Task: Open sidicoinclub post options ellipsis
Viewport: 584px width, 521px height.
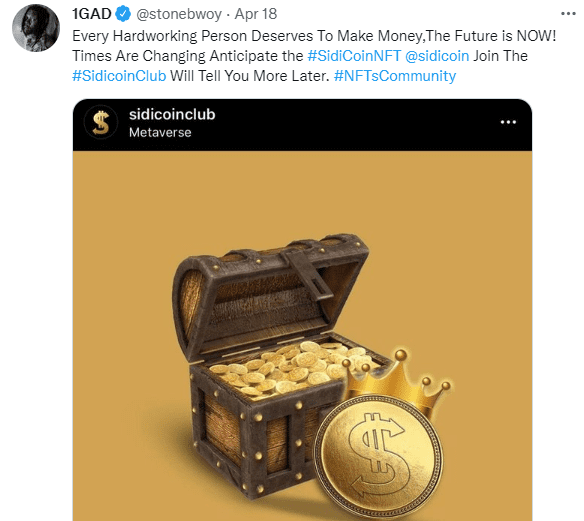Action: tap(508, 122)
